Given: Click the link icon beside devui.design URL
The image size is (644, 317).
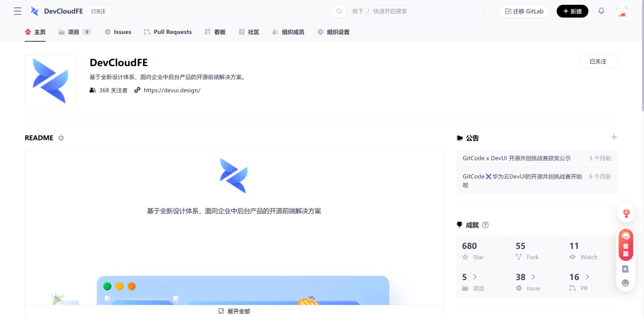Looking at the screenshot, I should 137,90.
